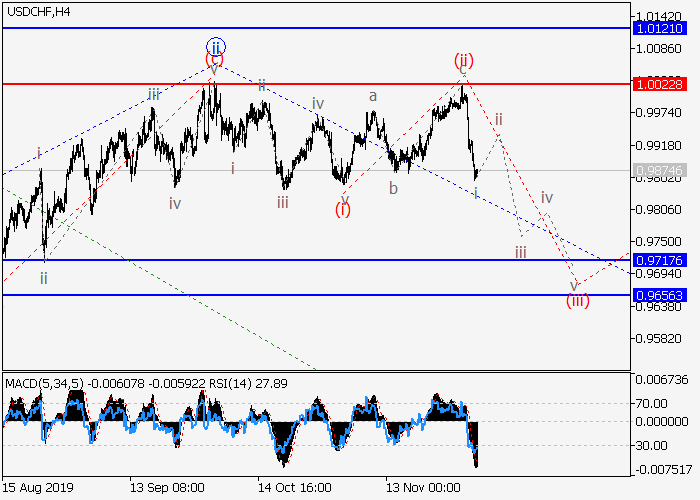
Task: Click the red (ii) wave peak label
Action: coord(463,60)
